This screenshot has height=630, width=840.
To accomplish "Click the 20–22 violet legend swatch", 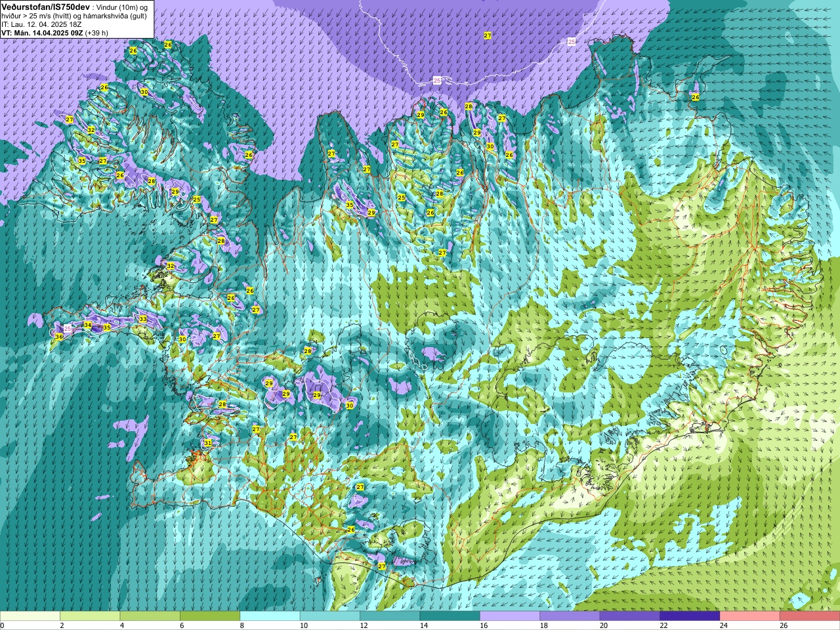I will [x=630, y=616].
